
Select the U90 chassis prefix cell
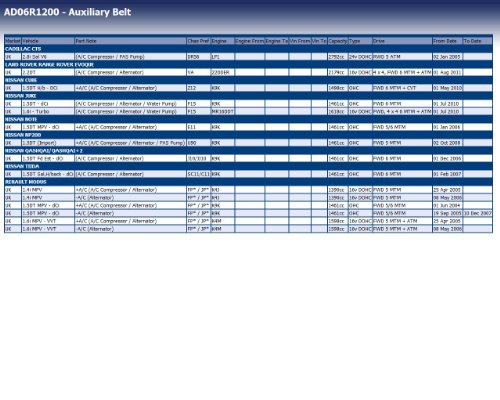pos(199,143)
